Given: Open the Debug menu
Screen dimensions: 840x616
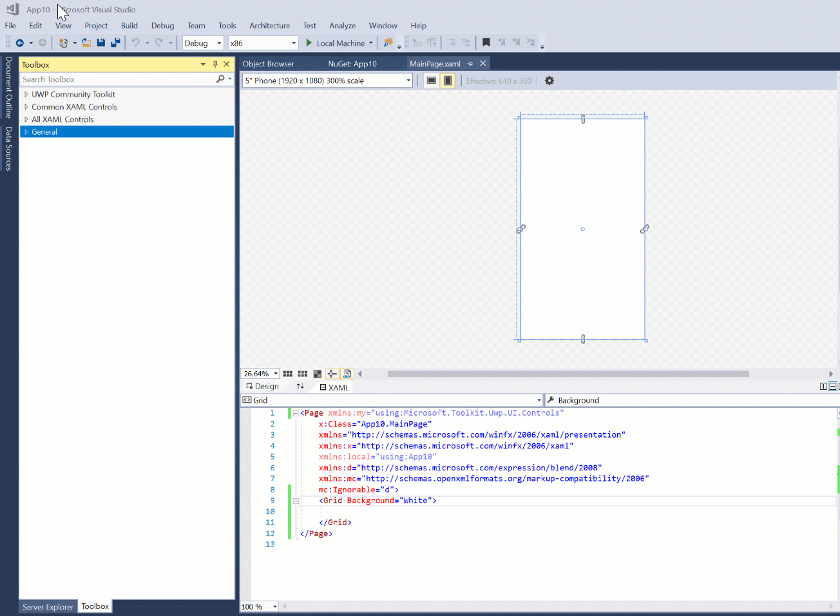Looking at the screenshot, I should [x=162, y=26].
